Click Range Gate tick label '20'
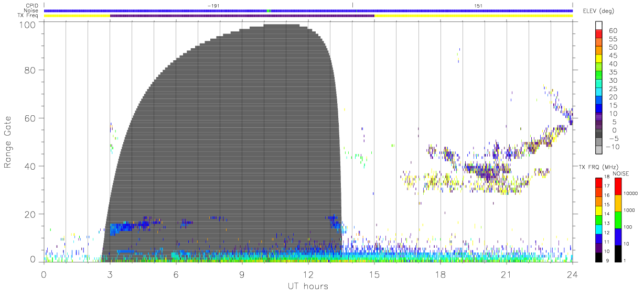 click(x=30, y=214)
